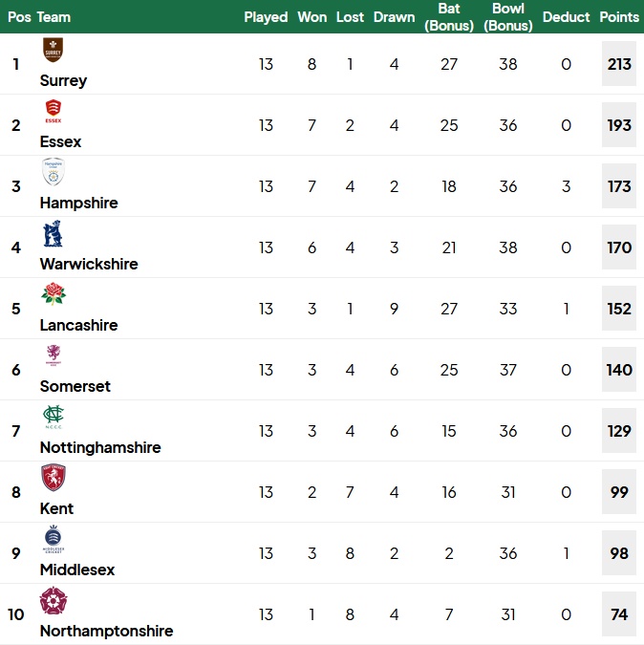
Task: Click the Middlesex club crest icon
Action: (x=54, y=539)
